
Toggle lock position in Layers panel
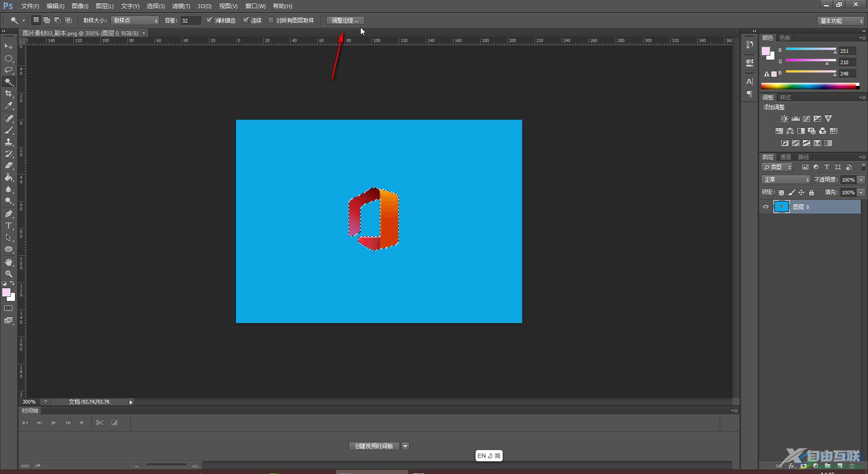coord(801,192)
